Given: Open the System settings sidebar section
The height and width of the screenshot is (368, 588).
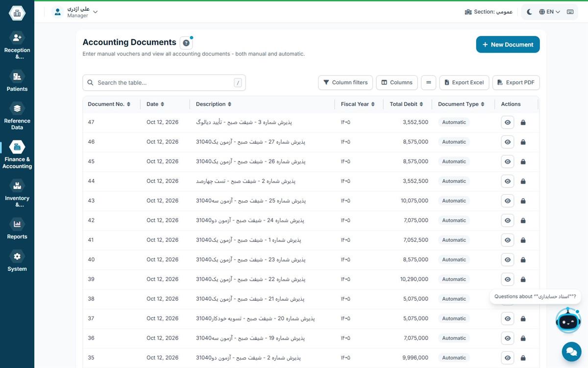Looking at the screenshot, I should click(17, 262).
